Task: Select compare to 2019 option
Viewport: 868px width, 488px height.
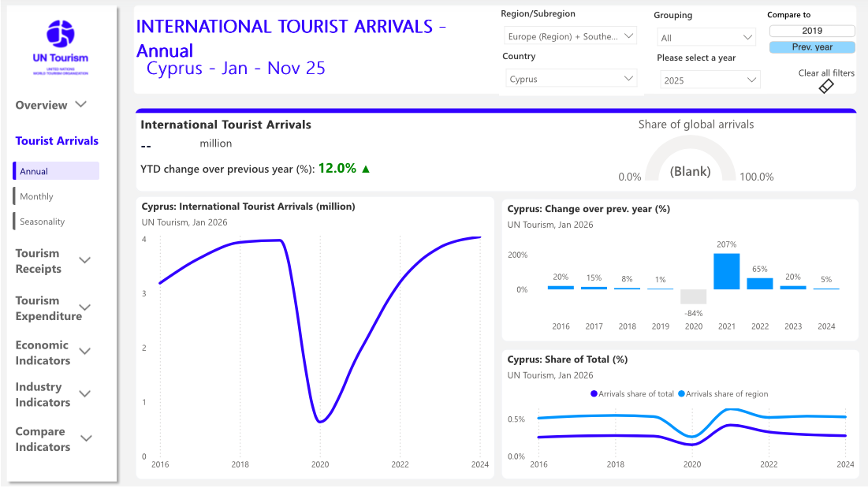Action: click(x=812, y=31)
